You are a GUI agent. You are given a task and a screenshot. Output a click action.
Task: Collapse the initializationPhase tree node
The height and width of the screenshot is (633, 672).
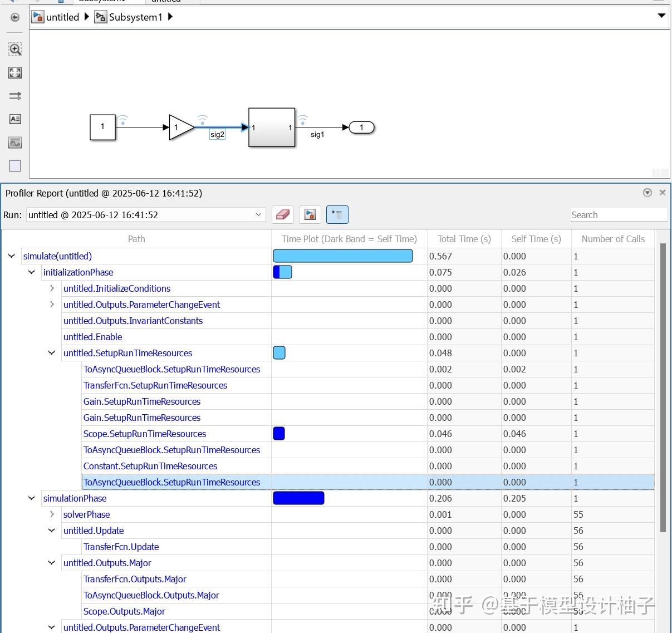32,272
